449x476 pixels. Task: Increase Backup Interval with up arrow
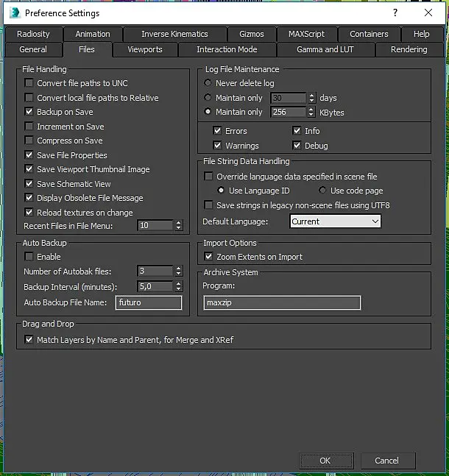(179, 284)
